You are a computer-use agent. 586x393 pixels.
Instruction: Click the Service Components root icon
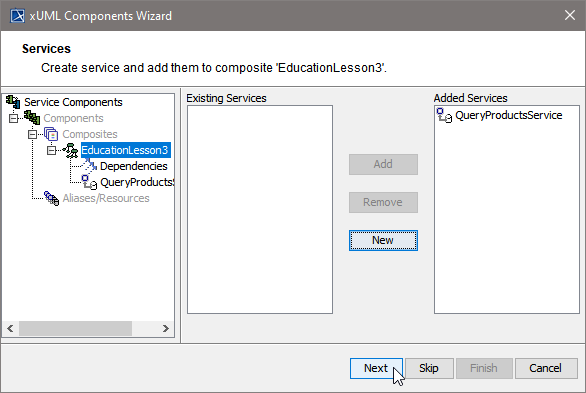click(13, 102)
